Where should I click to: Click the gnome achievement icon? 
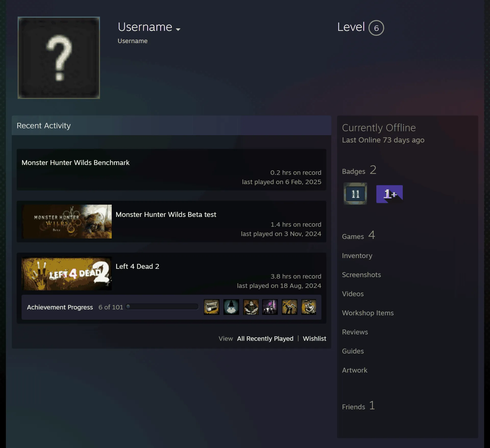click(x=231, y=307)
